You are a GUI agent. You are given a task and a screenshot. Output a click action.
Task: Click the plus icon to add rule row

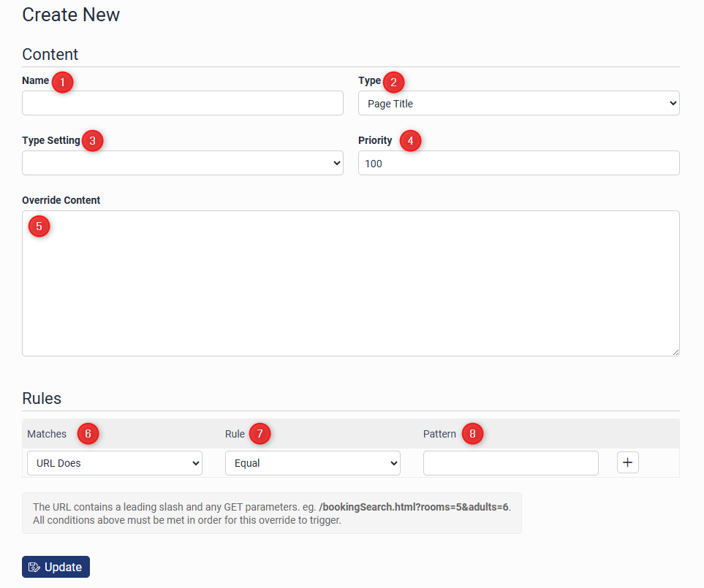(x=627, y=462)
